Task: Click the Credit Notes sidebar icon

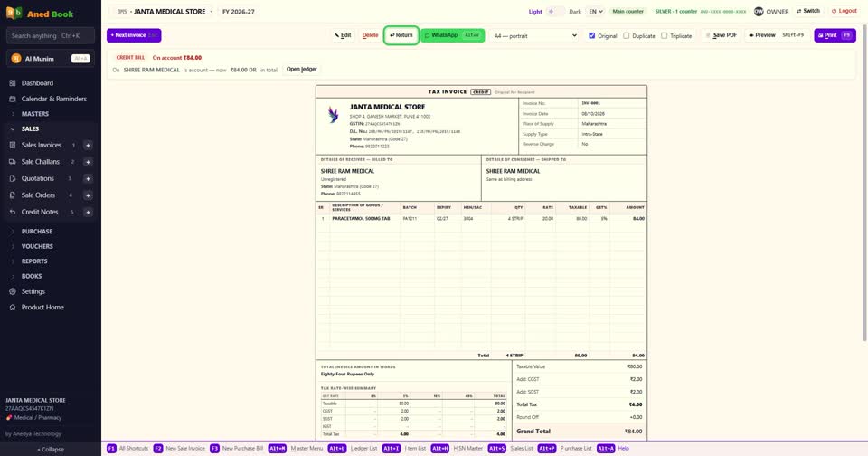Action: tap(13, 212)
